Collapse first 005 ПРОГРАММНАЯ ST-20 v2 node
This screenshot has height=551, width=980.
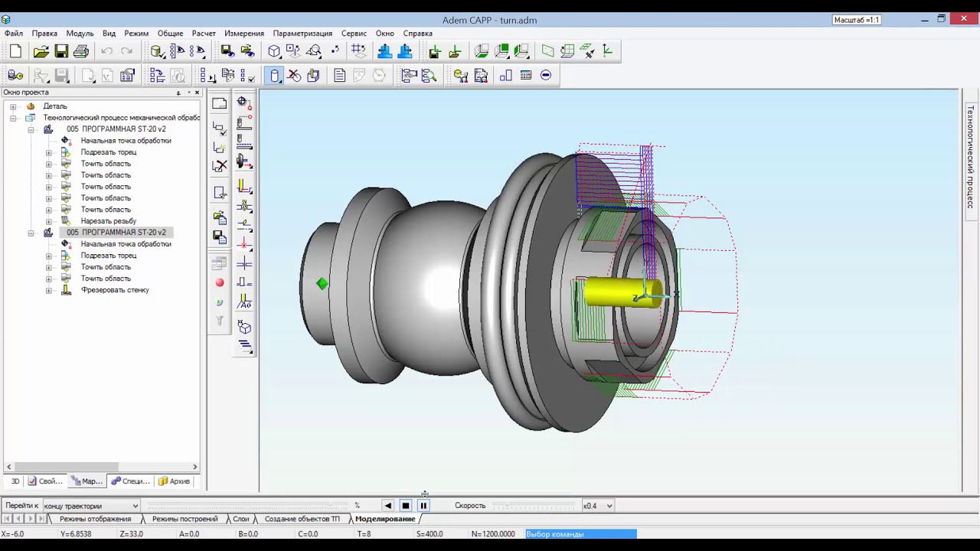tap(31, 129)
